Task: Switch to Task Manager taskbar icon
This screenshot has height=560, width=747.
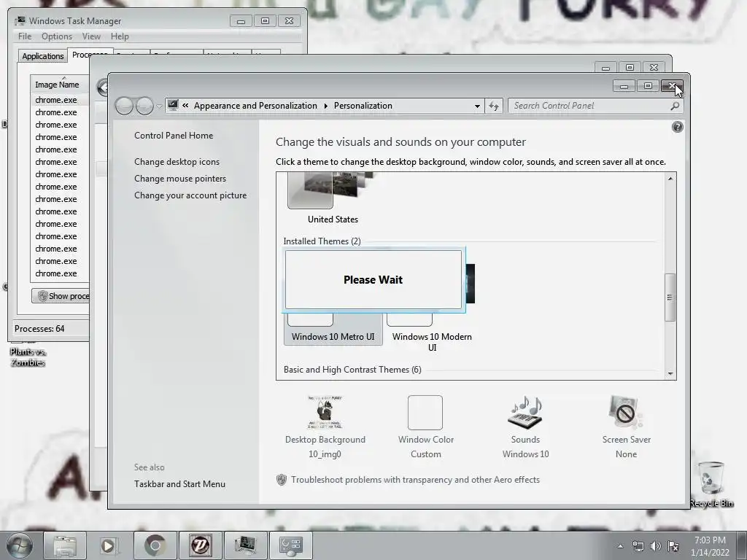Action: 245,545
